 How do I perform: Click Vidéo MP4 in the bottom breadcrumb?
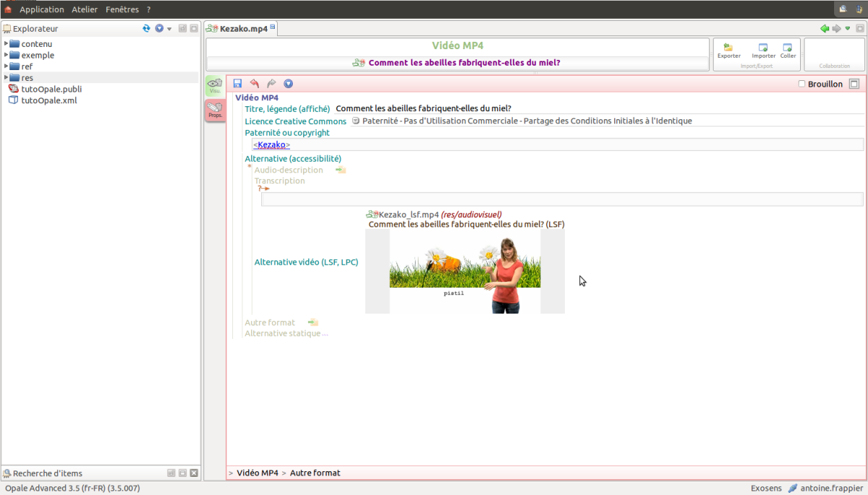click(257, 473)
